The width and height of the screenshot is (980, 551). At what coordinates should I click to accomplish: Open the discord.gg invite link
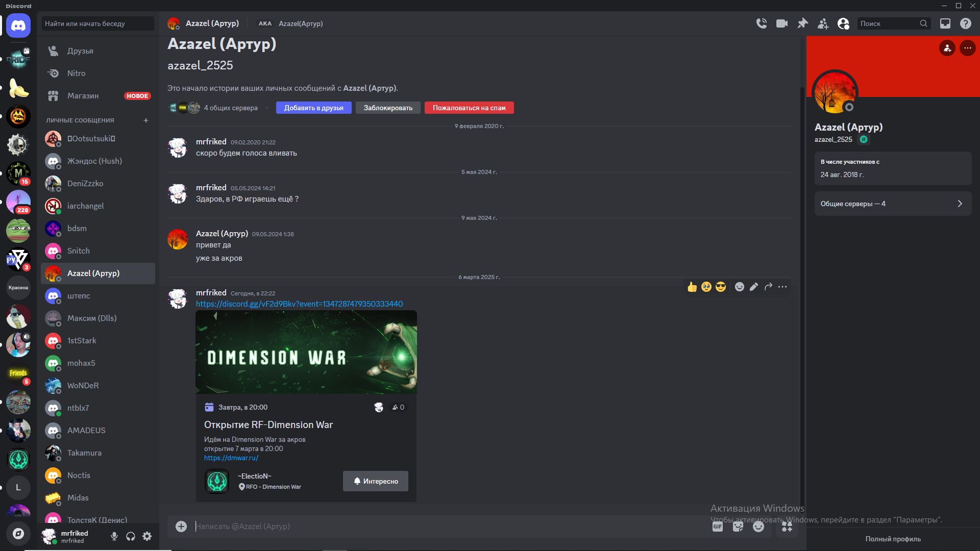(x=299, y=304)
